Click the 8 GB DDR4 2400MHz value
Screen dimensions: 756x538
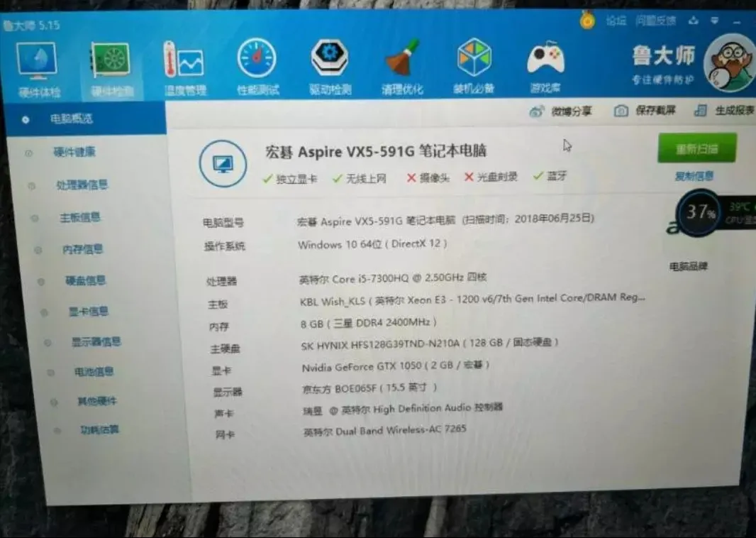pos(368,323)
